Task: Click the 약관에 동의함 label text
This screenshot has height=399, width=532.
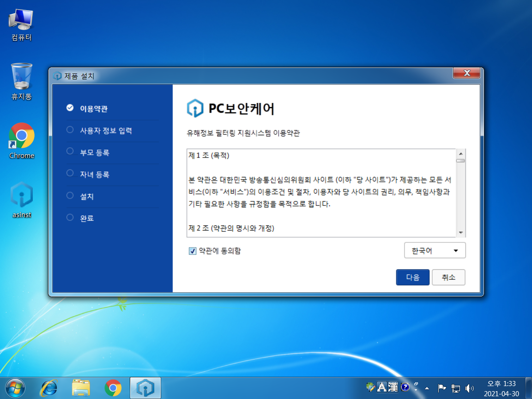Action: [219, 251]
